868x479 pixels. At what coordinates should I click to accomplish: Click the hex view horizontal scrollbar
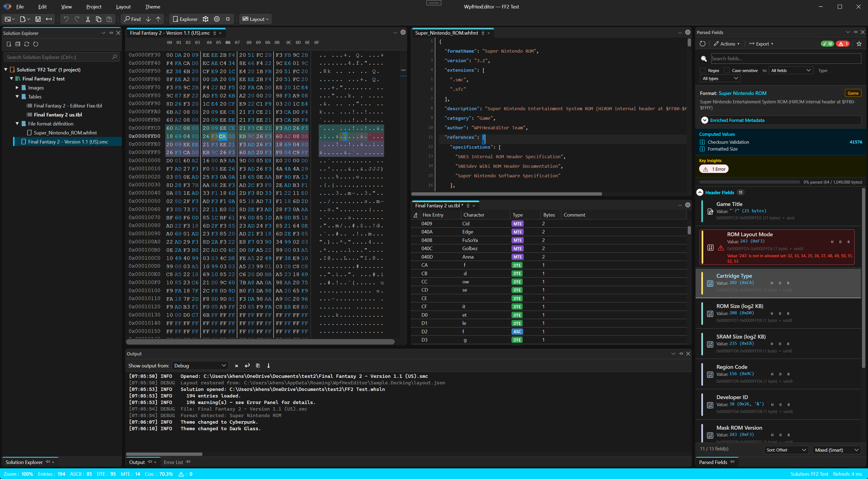click(260, 342)
